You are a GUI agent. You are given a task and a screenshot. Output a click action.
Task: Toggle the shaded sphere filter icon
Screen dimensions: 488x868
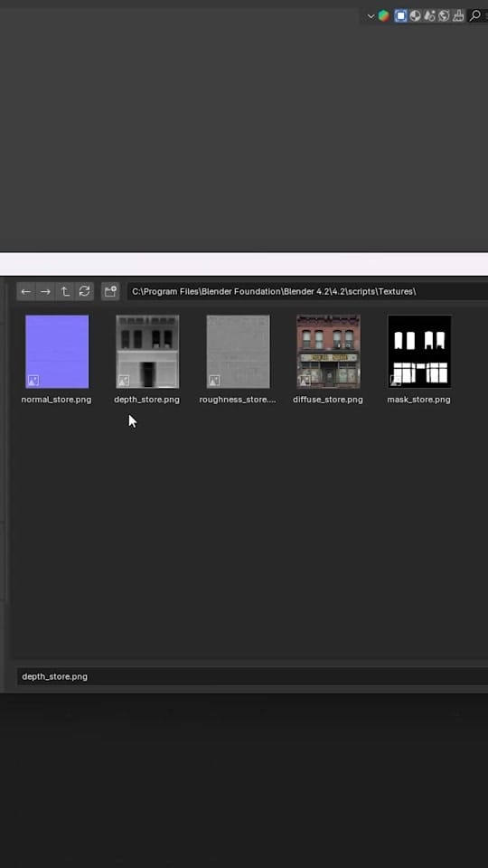tap(415, 16)
